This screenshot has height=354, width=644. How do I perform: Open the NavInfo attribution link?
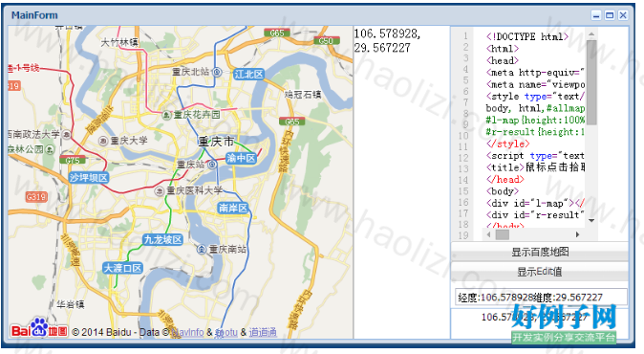click(x=187, y=332)
